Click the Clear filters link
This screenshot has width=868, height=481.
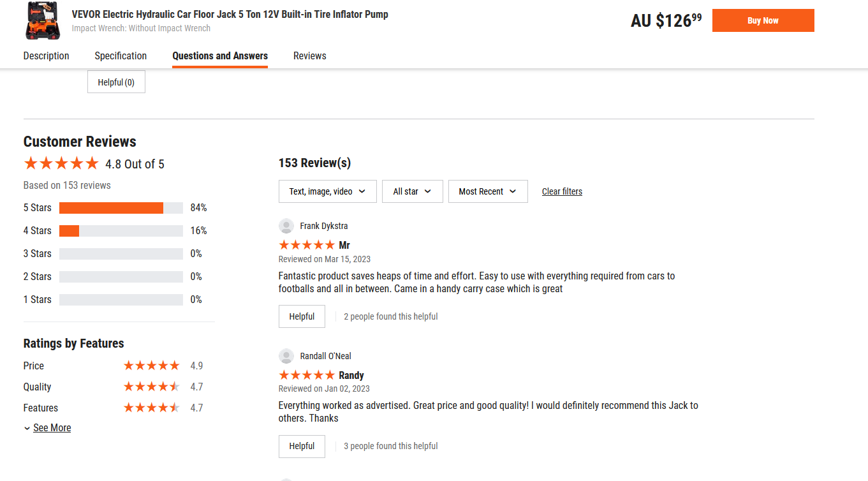coord(562,191)
